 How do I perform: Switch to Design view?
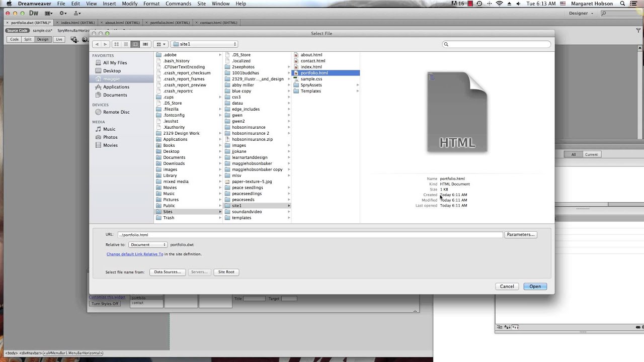pos(43,39)
